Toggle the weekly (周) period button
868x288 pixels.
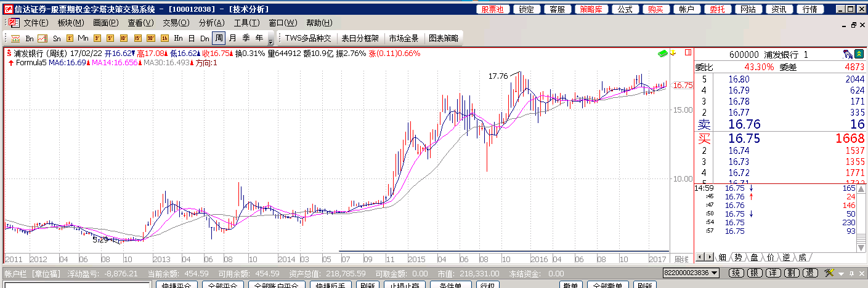pos(219,38)
